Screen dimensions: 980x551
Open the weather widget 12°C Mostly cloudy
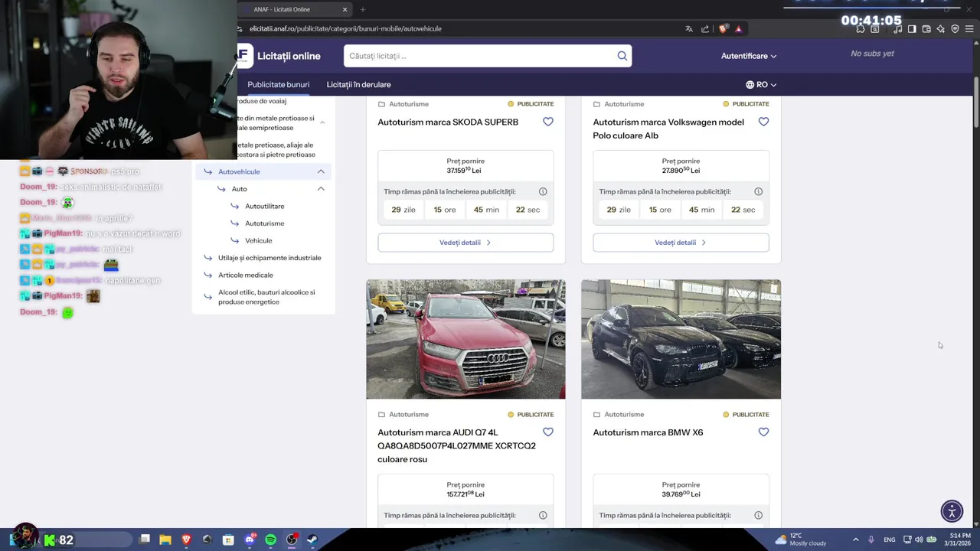click(x=801, y=540)
